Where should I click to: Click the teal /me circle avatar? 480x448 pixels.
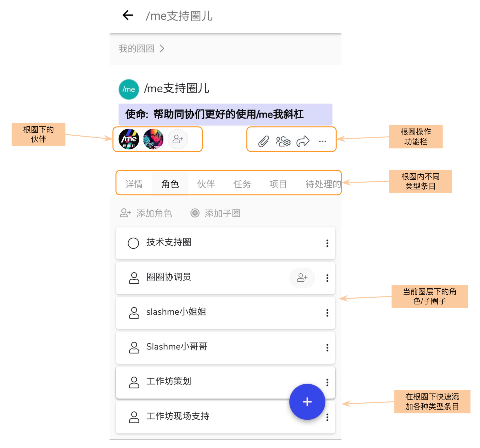pyautogui.click(x=128, y=89)
